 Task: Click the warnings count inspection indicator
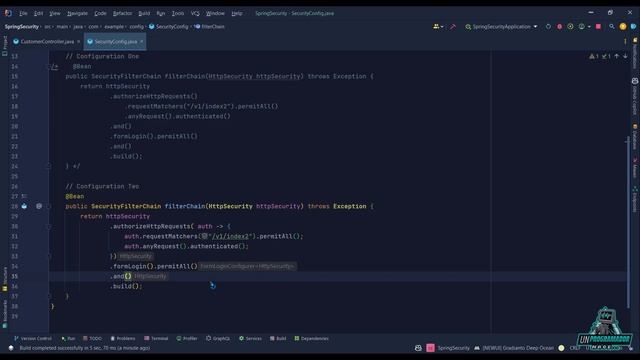[x=593, y=56]
